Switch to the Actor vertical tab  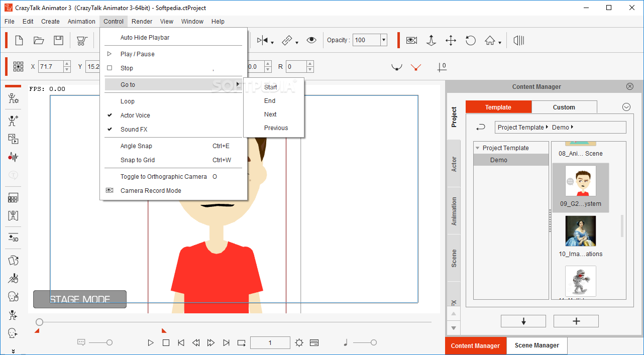(454, 164)
